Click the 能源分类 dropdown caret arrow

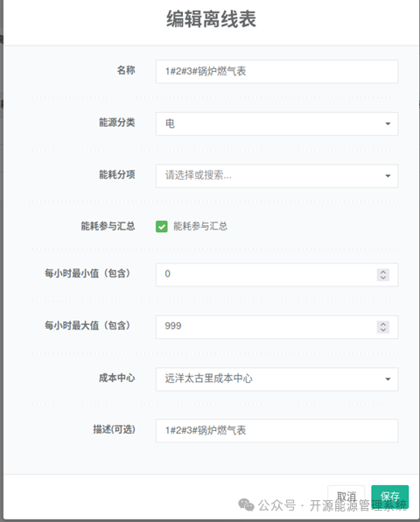[x=388, y=123]
